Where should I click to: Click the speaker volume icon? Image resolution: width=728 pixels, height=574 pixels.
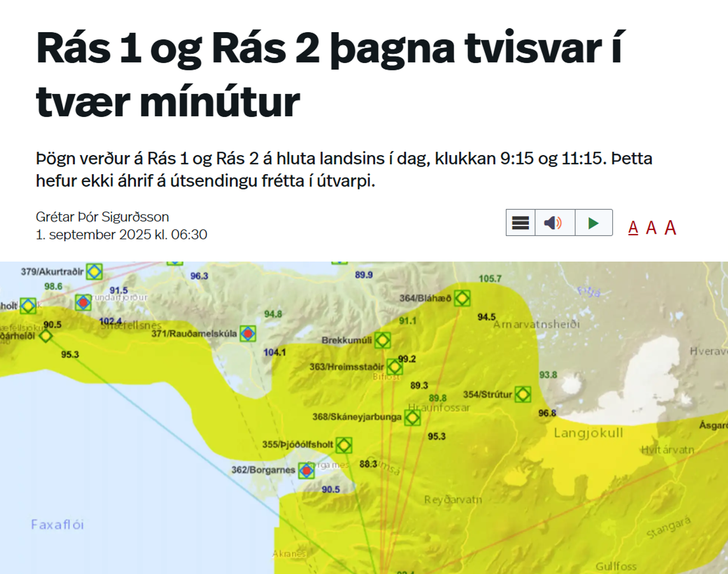pos(554,223)
